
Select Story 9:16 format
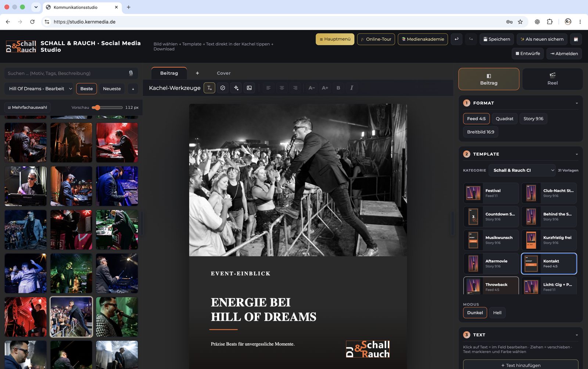pos(533,119)
